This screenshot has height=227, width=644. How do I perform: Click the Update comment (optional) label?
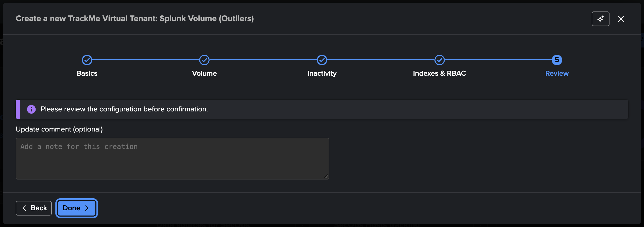coord(59,129)
